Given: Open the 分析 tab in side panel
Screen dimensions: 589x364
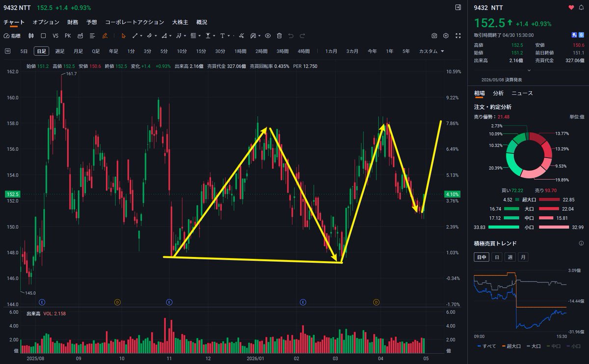Looking at the screenshot, I should [x=498, y=93].
